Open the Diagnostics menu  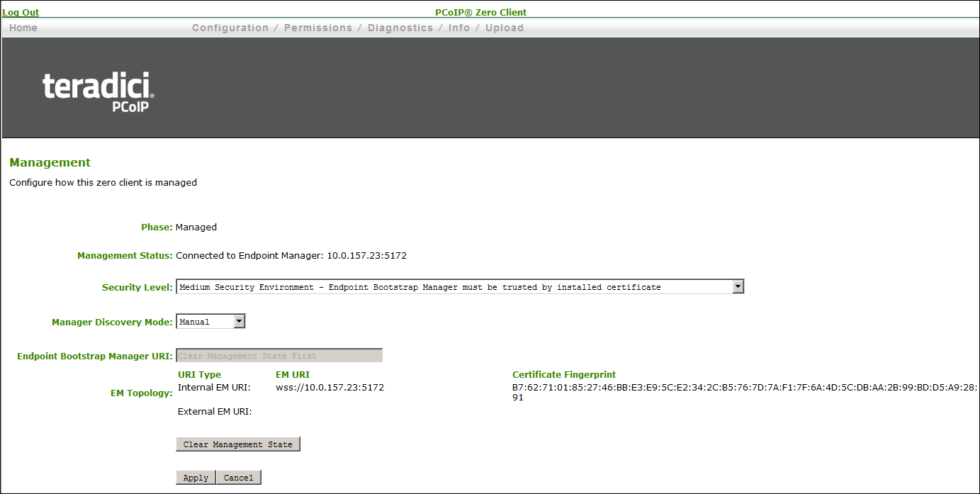click(400, 28)
